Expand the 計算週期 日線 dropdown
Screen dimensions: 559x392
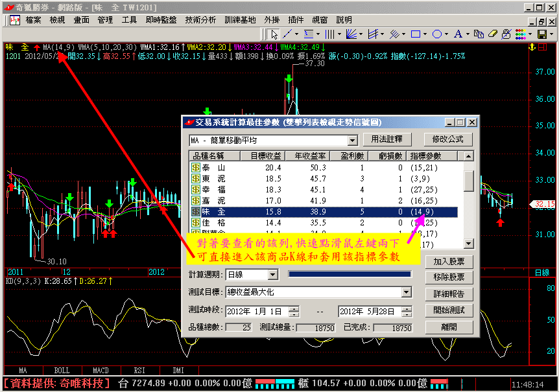point(273,275)
